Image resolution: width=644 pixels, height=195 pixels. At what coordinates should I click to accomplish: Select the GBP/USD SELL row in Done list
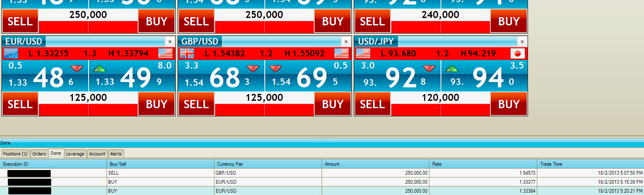(x=268, y=173)
